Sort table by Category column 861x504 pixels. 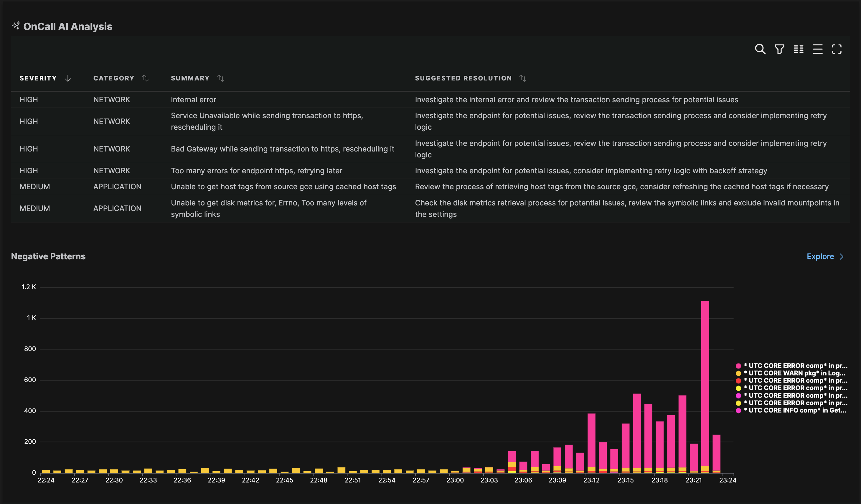pos(146,78)
